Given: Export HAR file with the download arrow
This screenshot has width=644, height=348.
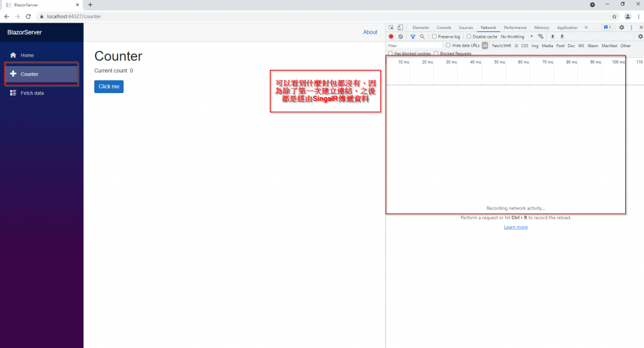Looking at the screenshot, I should [x=562, y=36].
